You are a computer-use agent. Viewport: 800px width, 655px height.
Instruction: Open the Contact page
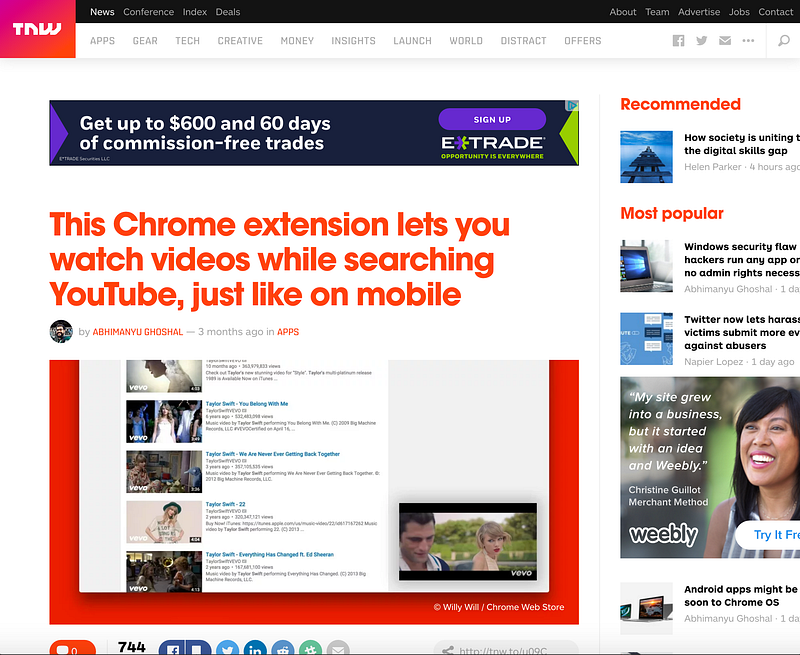(776, 12)
